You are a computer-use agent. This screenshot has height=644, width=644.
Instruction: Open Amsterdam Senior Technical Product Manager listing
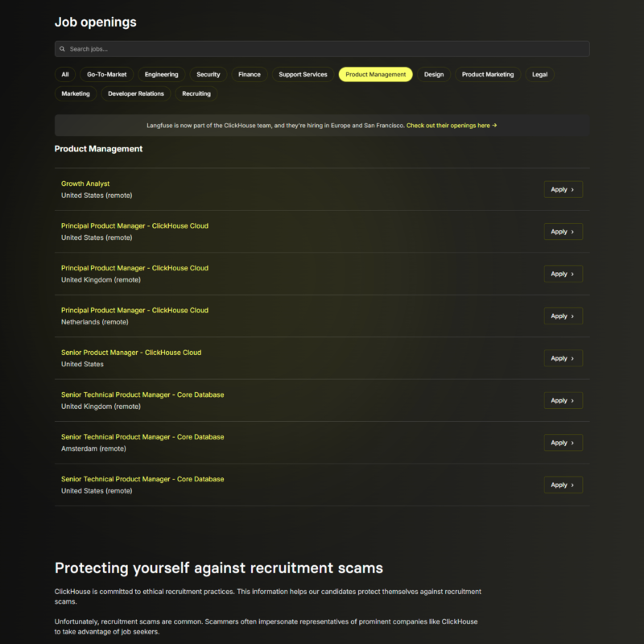pyautogui.click(x=142, y=437)
